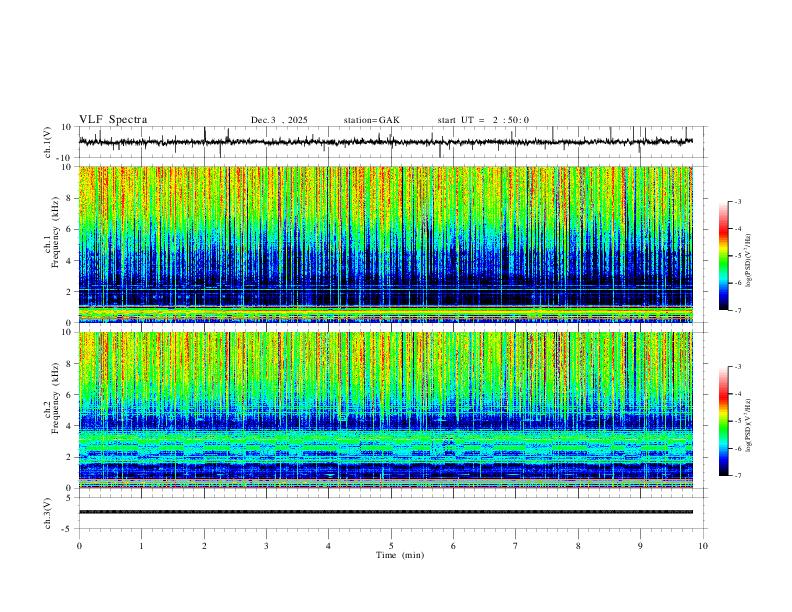Screen dimensions: 792x612
Task: Click the "station=GAK" header label
Action: click(371, 120)
